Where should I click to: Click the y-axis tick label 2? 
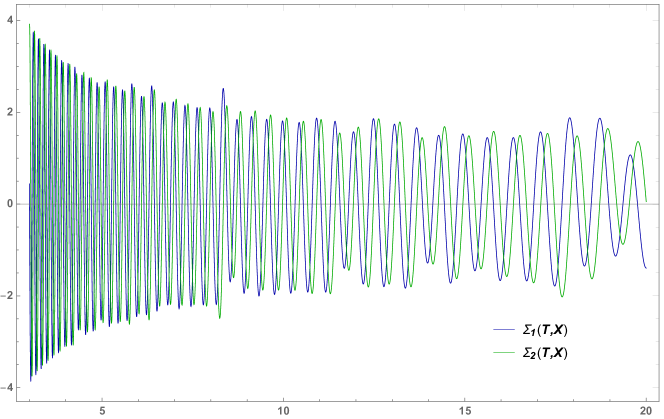(x=10, y=112)
